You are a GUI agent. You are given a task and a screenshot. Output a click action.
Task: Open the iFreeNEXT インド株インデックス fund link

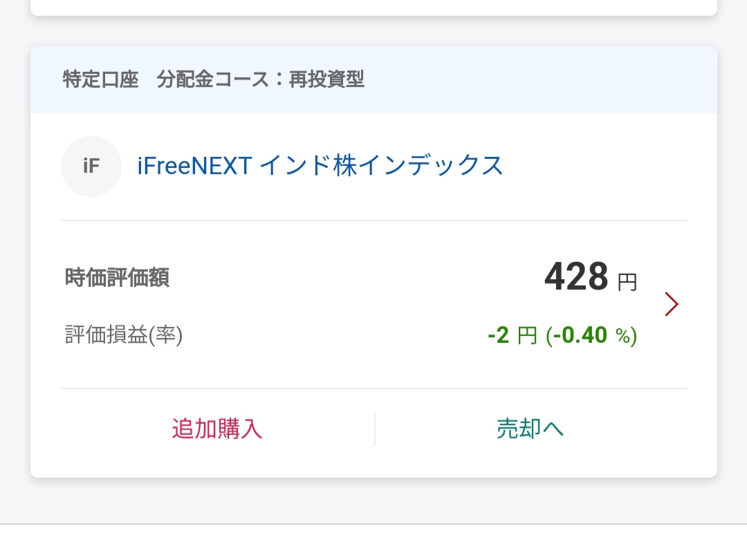[x=320, y=166]
